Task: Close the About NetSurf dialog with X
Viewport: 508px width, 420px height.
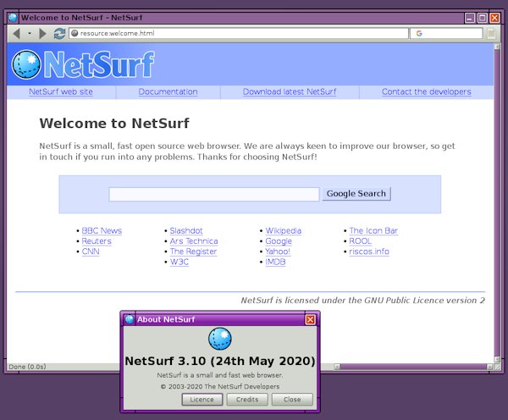Action: pyautogui.click(x=310, y=319)
